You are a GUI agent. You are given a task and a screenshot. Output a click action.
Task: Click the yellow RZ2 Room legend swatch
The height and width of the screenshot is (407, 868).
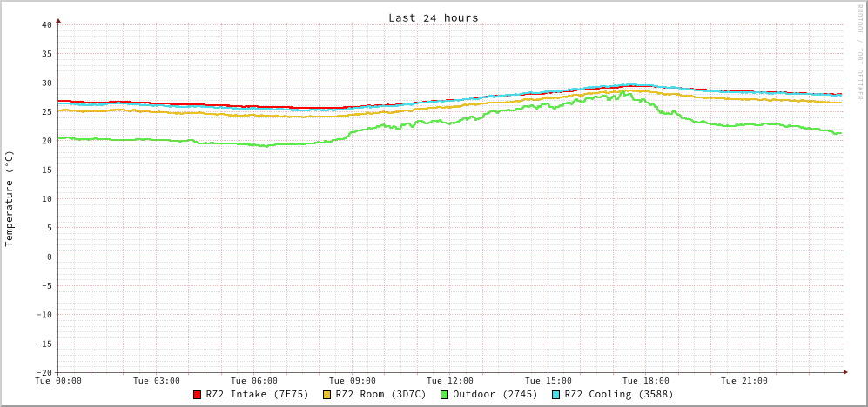(x=327, y=395)
